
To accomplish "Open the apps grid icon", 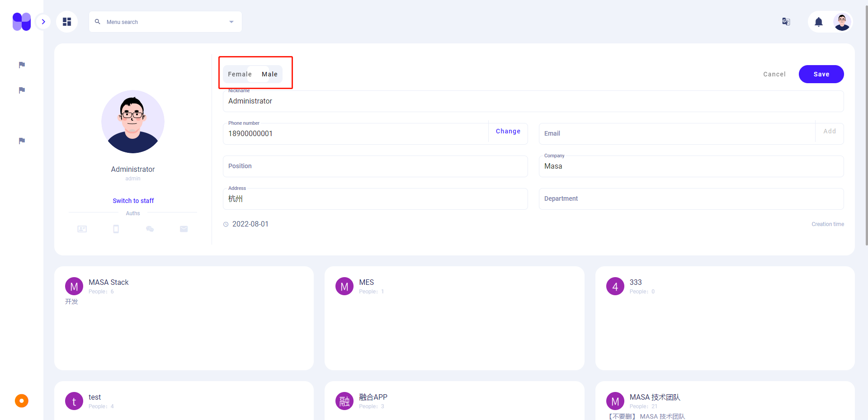I will [67, 22].
